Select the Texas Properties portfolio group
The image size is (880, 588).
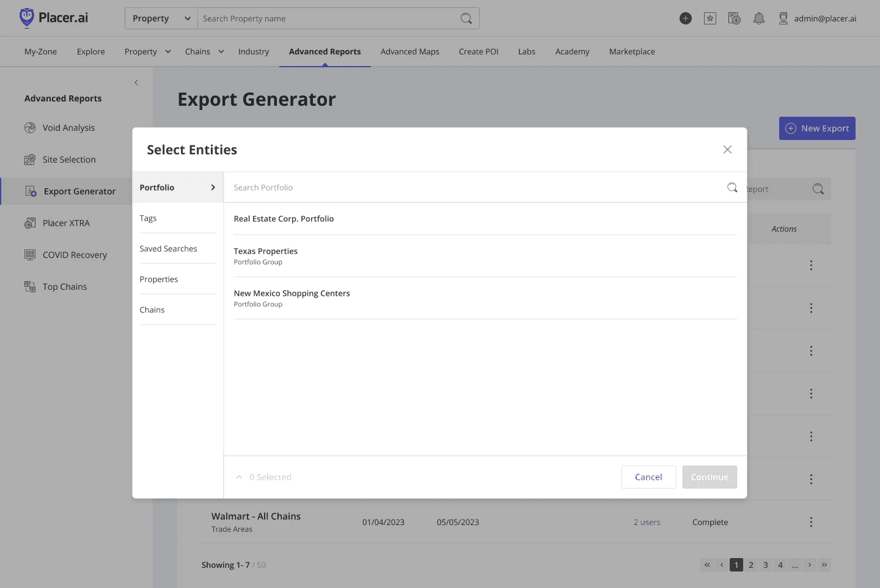[x=265, y=251]
